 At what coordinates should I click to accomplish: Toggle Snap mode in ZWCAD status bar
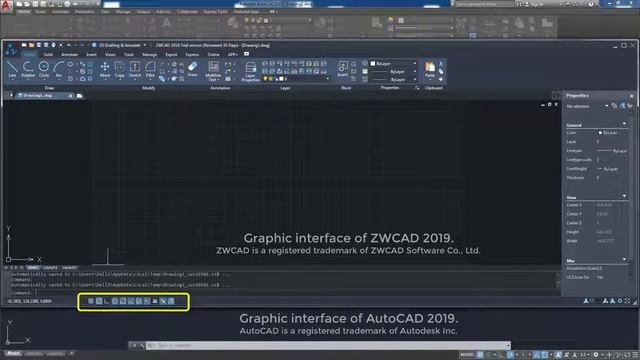click(x=91, y=301)
